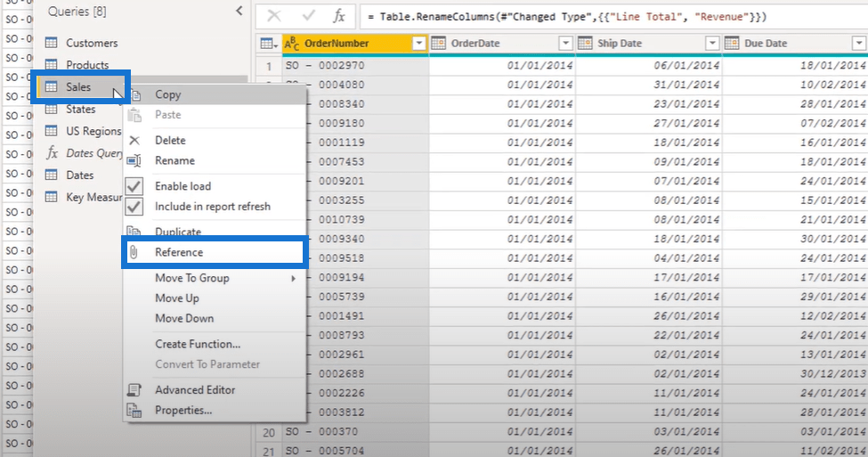Click the Delete X icon in context menu
Image resolution: width=868 pixels, height=457 pixels.
134,140
